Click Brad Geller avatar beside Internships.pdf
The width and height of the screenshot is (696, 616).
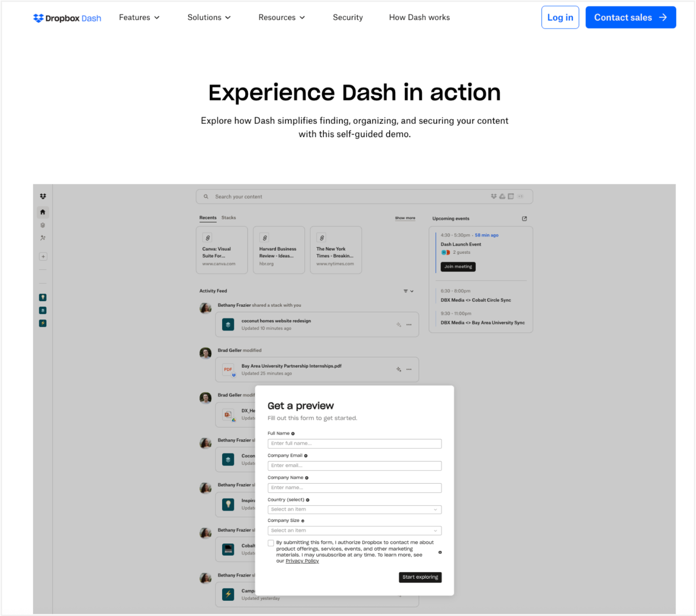click(x=206, y=353)
